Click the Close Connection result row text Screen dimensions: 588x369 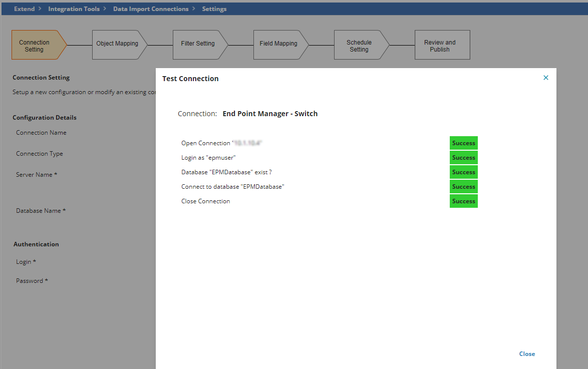point(206,201)
